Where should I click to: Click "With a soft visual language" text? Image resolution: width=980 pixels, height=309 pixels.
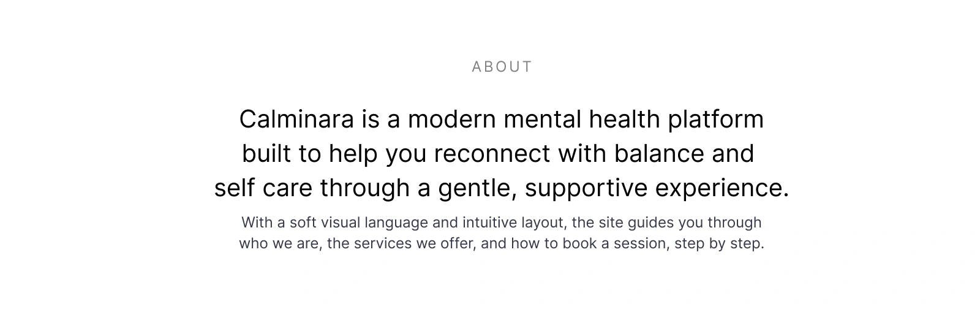334,223
